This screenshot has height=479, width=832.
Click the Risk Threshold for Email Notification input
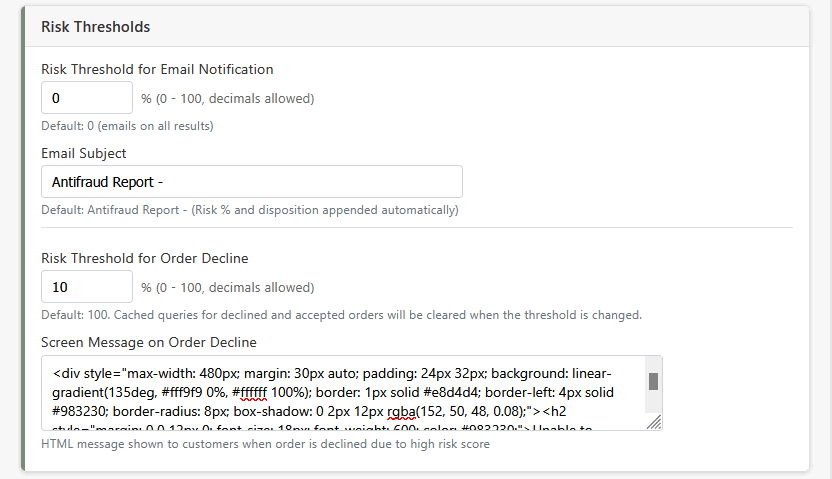(87, 98)
